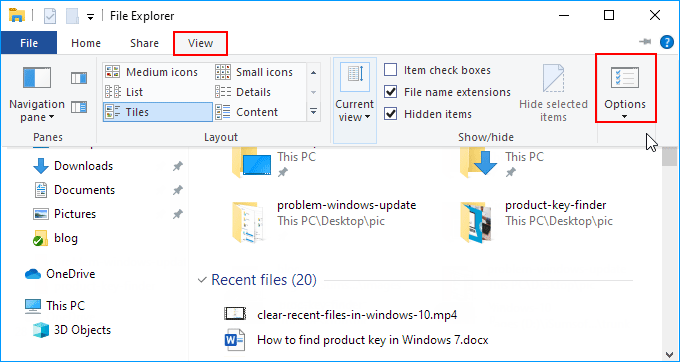Select OneDrive in navigation pane
This screenshot has width=680, height=362.
point(70,274)
